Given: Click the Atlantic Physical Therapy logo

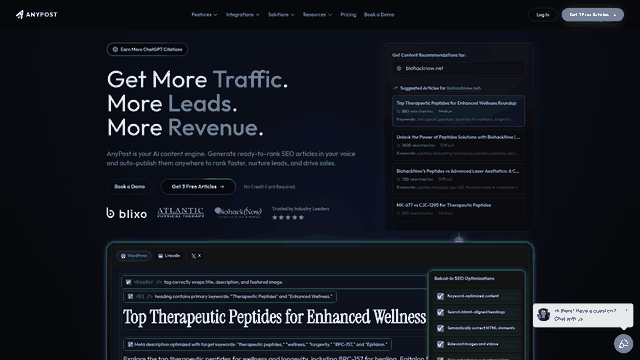Looking at the screenshot, I should tap(180, 212).
